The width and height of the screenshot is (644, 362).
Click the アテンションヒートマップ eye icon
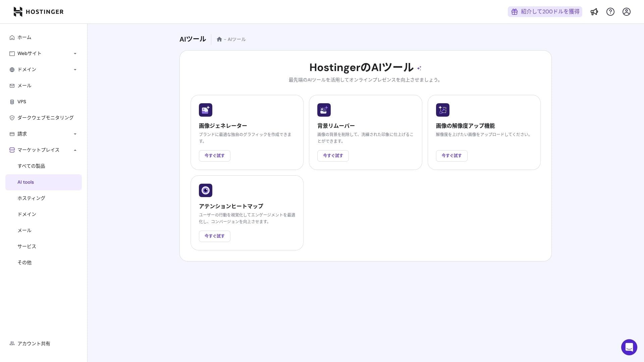click(x=205, y=190)
